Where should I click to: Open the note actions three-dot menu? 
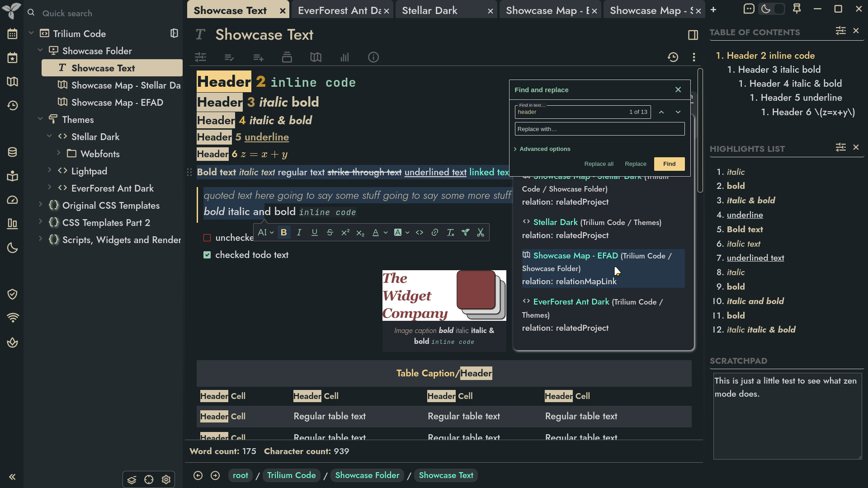click(694, 57)
